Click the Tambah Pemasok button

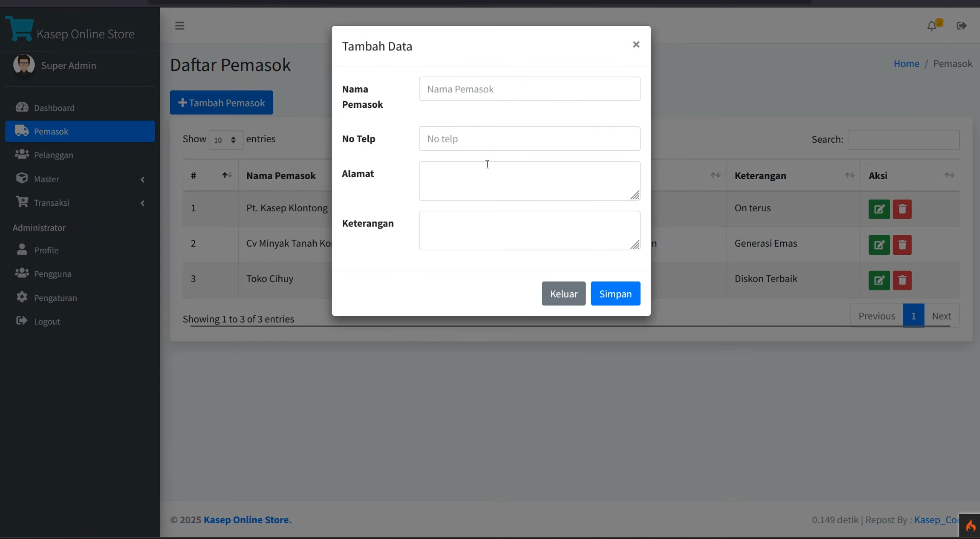tap(221, 102)
